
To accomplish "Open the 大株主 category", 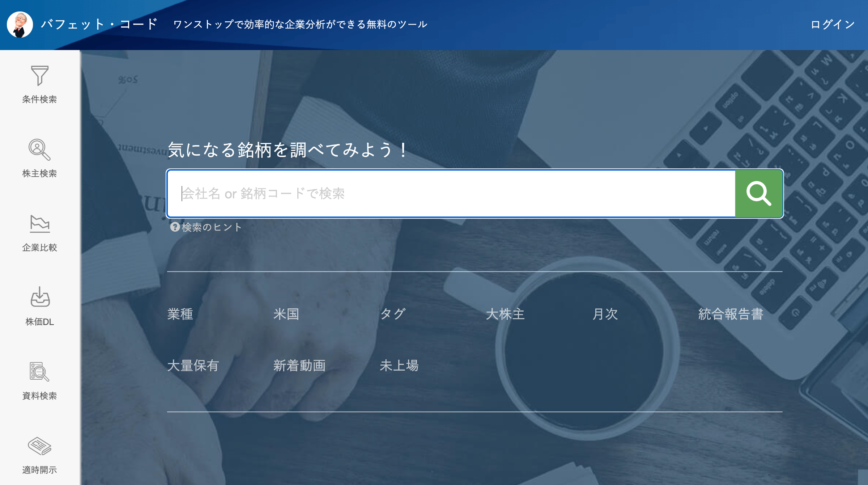I will click(x=505, y=314).
